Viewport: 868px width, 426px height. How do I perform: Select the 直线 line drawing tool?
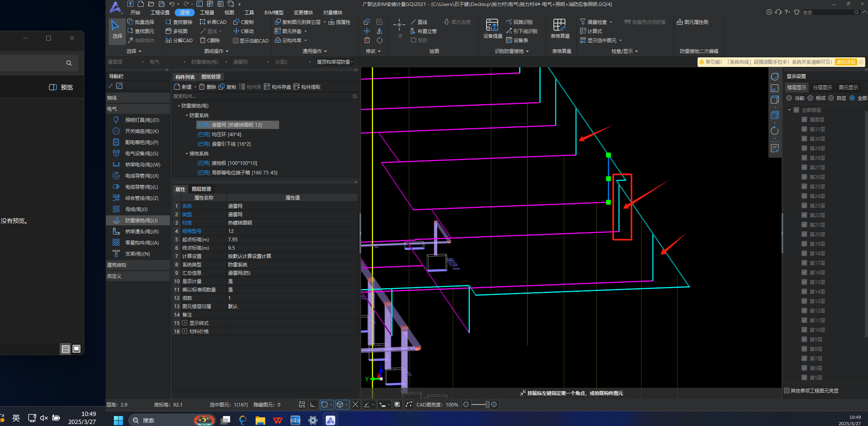point(419,22)
